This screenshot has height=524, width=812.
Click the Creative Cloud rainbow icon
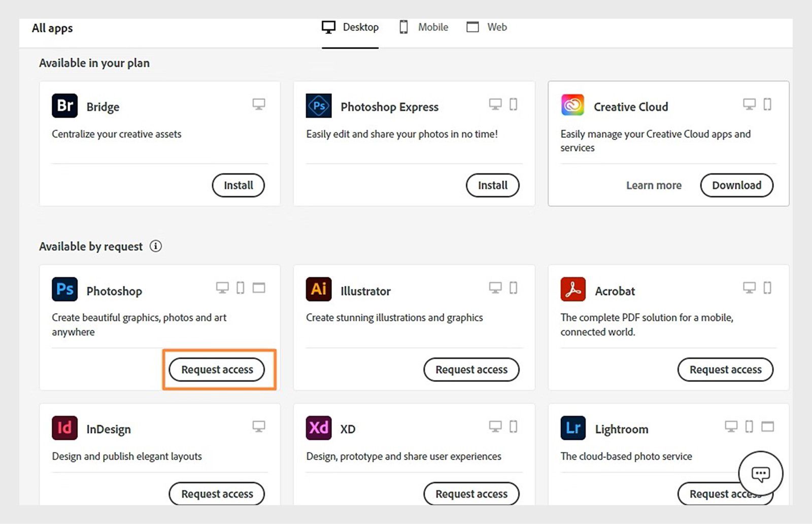572,106
